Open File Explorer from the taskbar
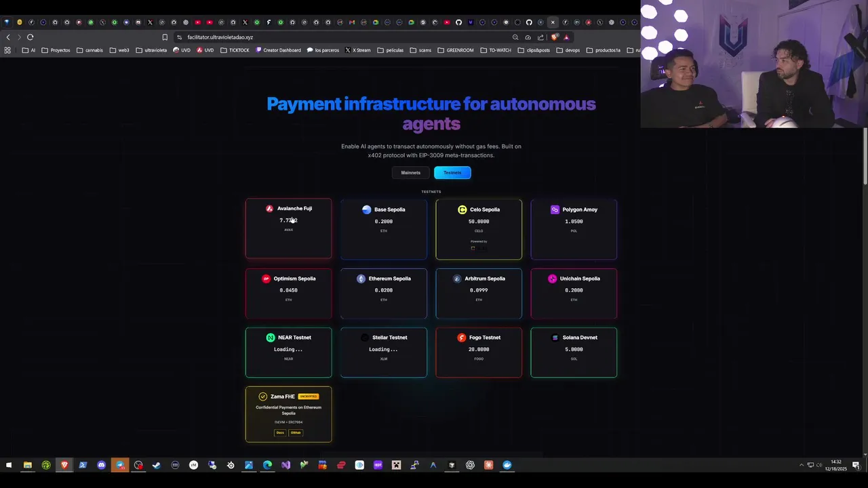Image resolution: width=868 pixels, height=488 pixels. coord(27,465)
